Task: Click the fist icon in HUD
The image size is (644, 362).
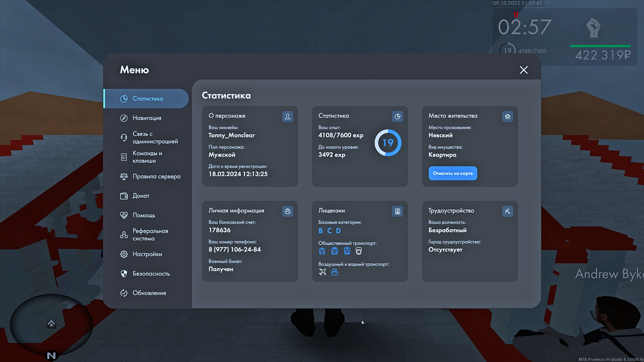Action: point(594,28)
